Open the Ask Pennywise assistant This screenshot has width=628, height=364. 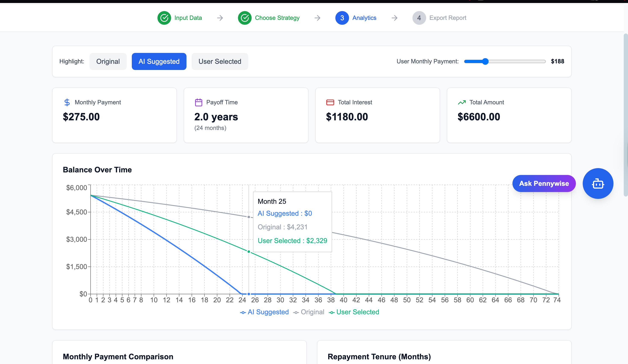click(x=544, y=183)
